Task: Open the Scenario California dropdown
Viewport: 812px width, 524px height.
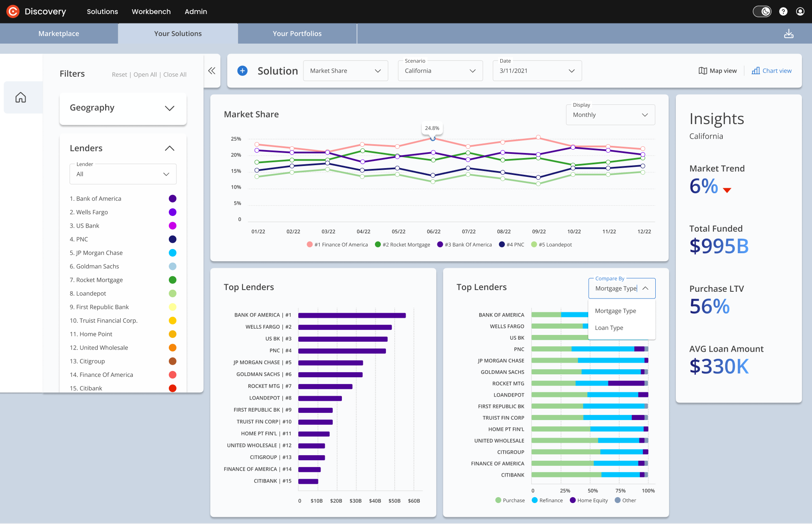Action: [x=440, y=71]
